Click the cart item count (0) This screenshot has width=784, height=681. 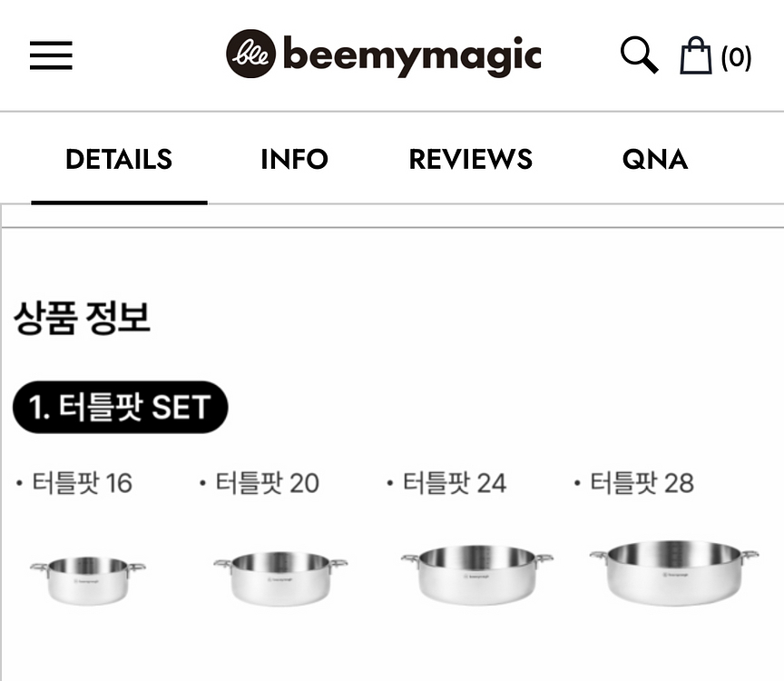click(x=736, y=58)
